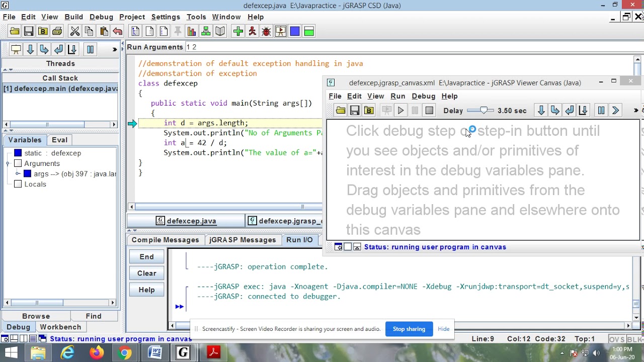644x362 pixels.
Task: Compile file using the green plus icon
Action: coord(238,32)
